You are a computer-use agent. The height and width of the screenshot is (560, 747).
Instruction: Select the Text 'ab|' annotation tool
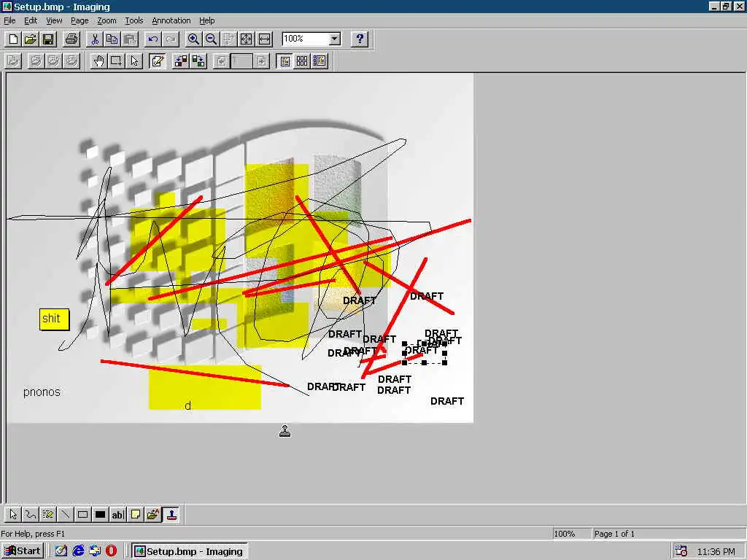pyautogui.click(x=117, y=514)
